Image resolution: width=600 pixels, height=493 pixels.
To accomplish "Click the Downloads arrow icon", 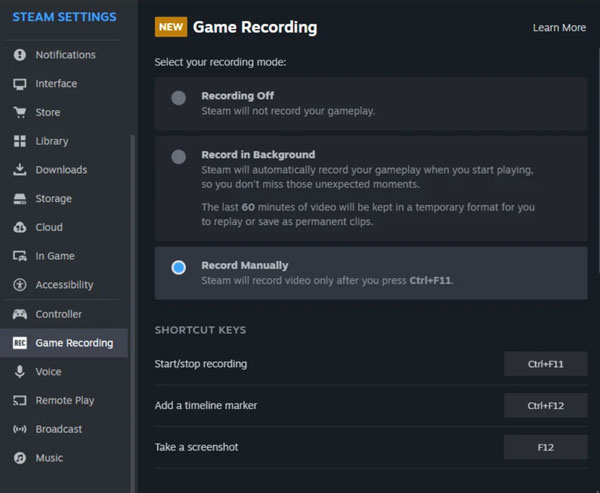I will pos(20,170).
